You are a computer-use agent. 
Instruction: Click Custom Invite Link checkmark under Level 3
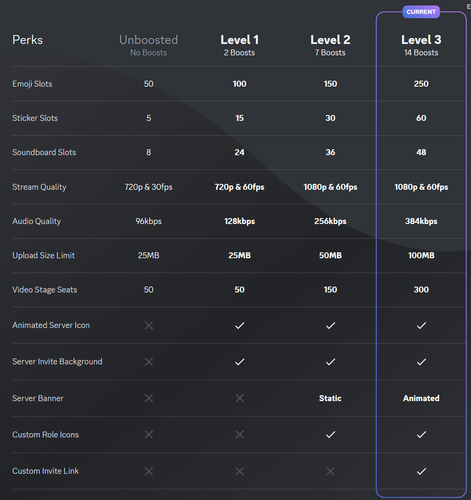coord(421,471)
